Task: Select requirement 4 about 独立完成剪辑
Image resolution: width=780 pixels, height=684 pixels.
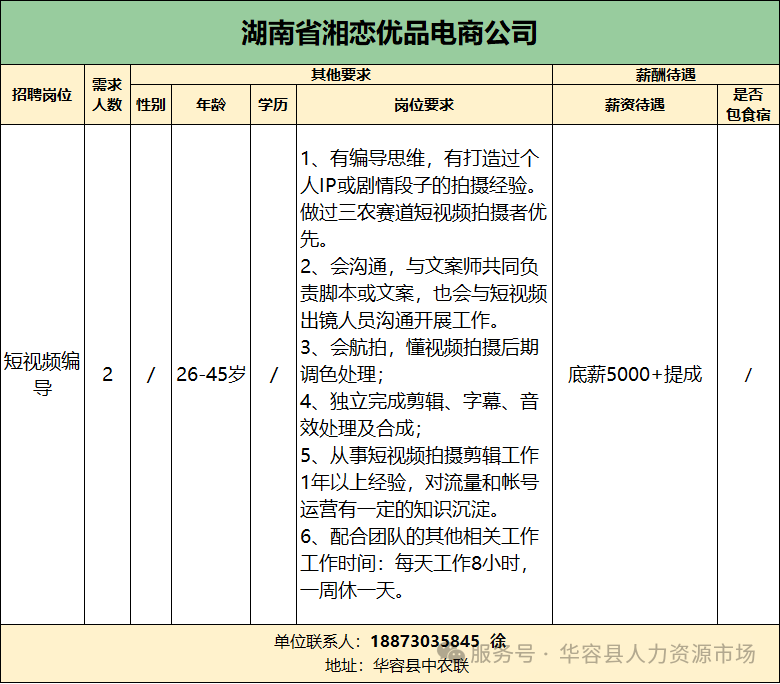Action: click(419, 414)
